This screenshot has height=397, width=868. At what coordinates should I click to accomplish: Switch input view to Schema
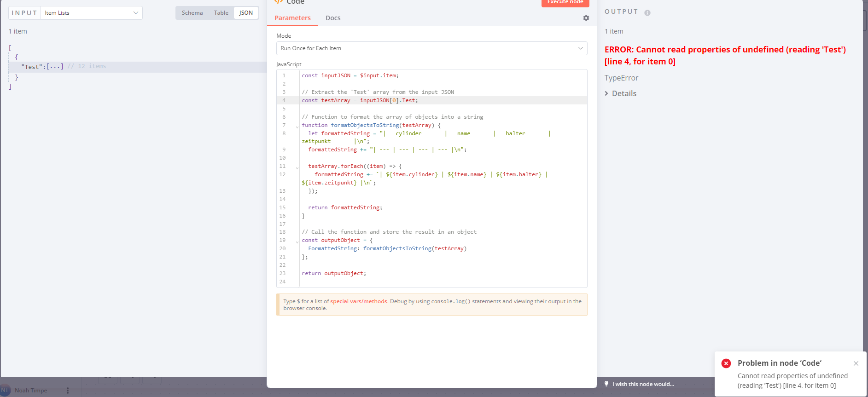click(x=192, y=13)
